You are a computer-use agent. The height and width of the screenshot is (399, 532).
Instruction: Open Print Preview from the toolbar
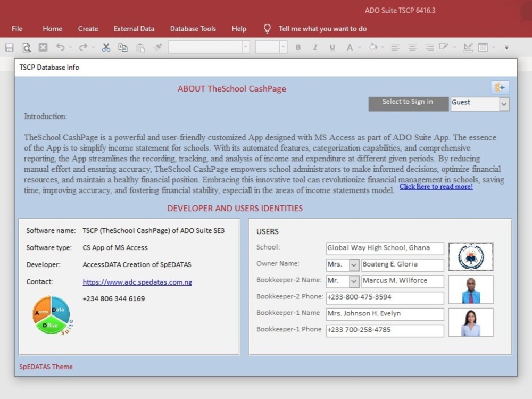27,47
